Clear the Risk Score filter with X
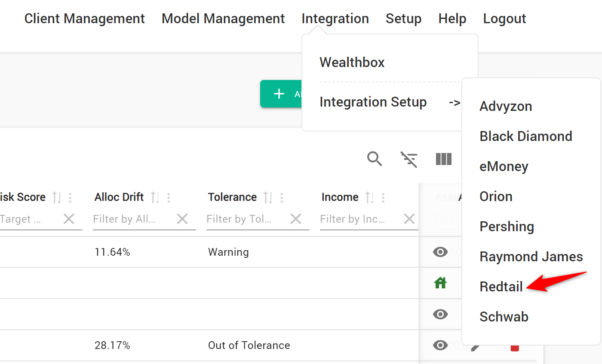 tap(69, 219)
